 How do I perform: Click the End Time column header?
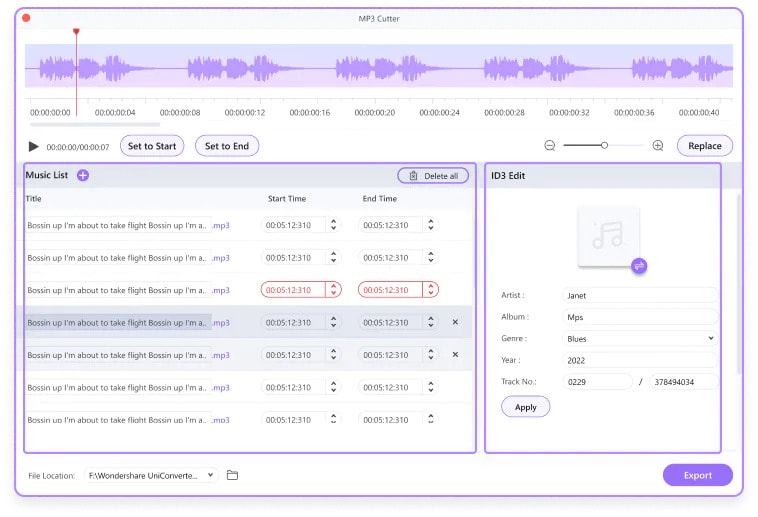(379, 198)
